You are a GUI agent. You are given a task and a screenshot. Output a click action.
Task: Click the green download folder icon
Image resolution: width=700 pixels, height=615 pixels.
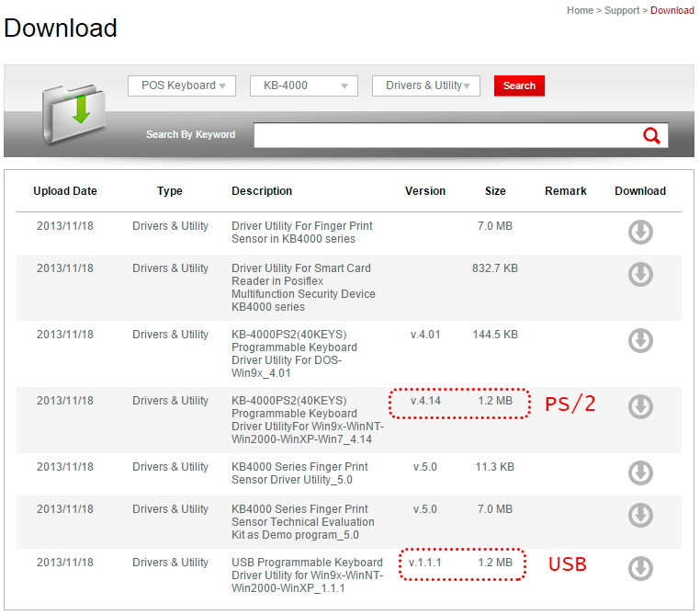point(68,110)
